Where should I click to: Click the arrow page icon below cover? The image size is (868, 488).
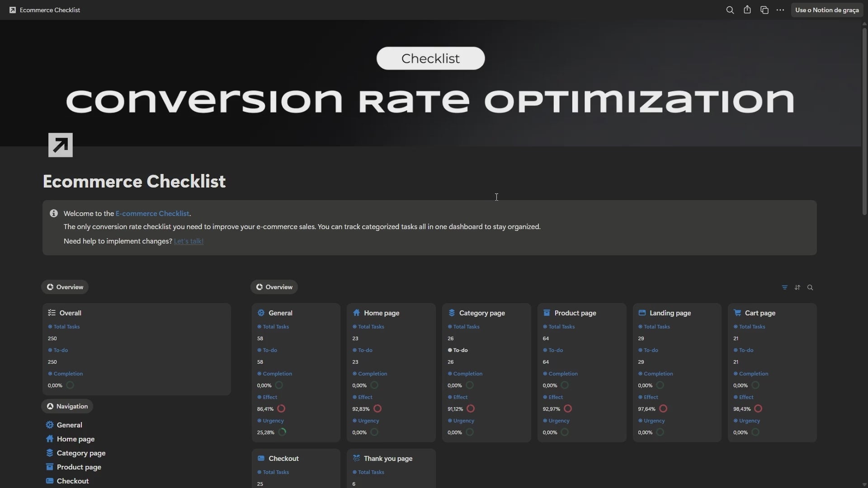tap(61, 145)
